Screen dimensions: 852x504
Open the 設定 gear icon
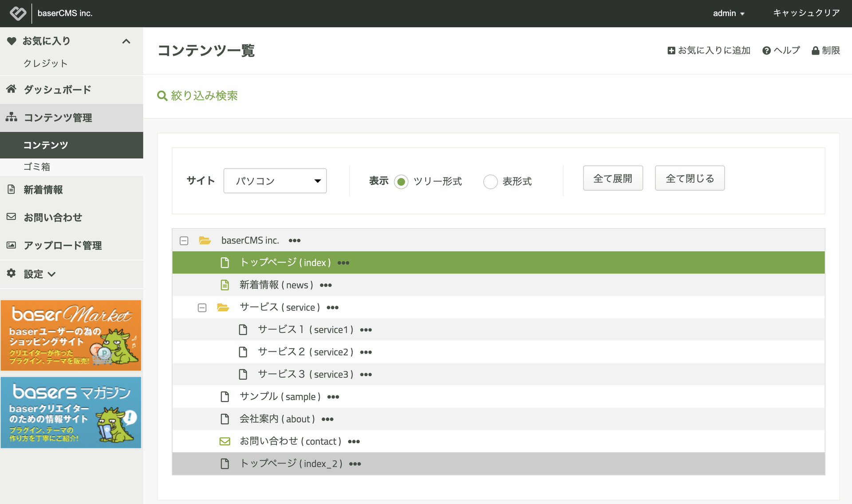pyautogui.click(x=12, y=274)
